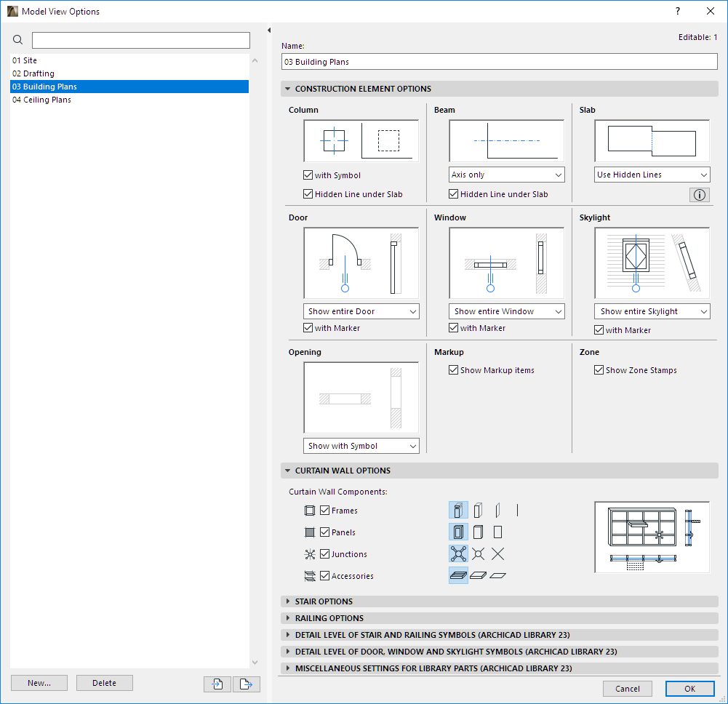Click the export Model View Options icon
The image size is (728, 704).
(246, 684)
